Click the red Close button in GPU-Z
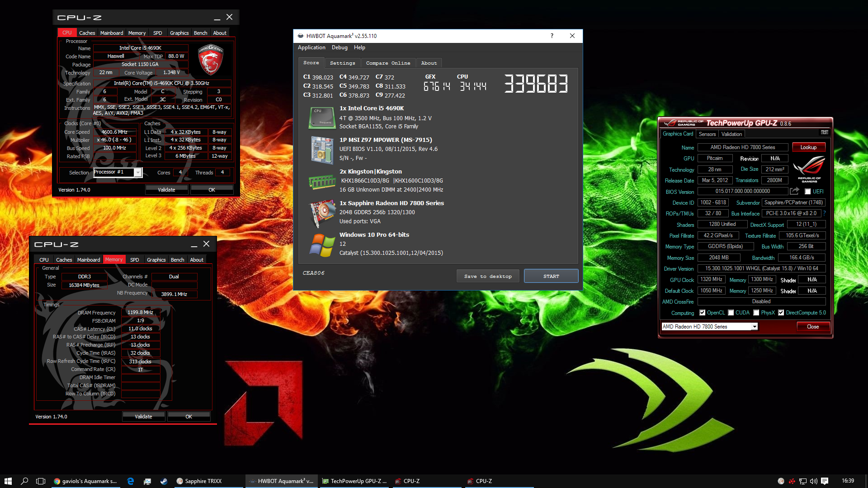 [813, 327]
